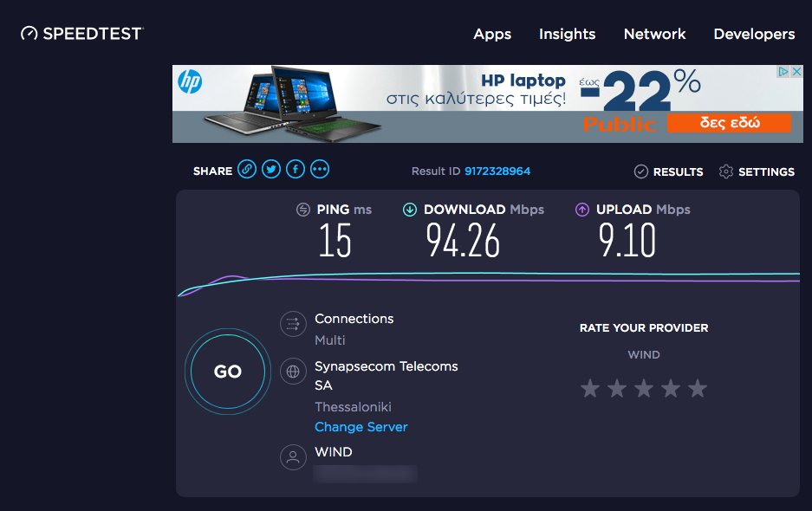This screenshot has height=511, width=812.
Task: Click the Speedtest logo
Action: coord(81,34)
